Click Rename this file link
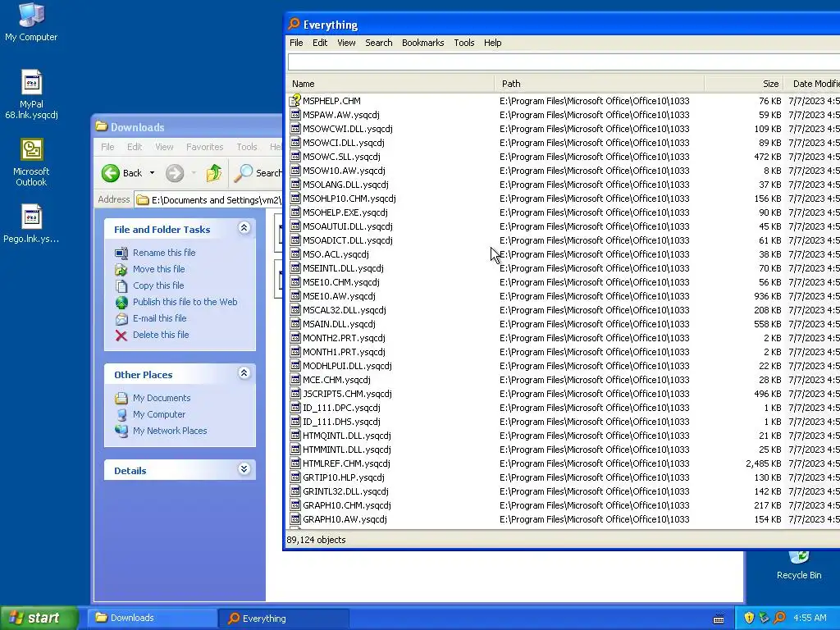Image resolution: width=840 pixels, height=630 pixels. [164, 253]
